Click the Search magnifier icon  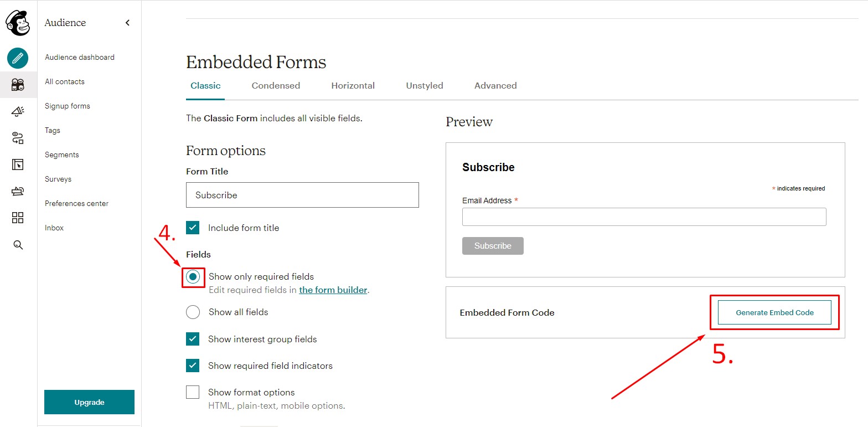(18, 245)
